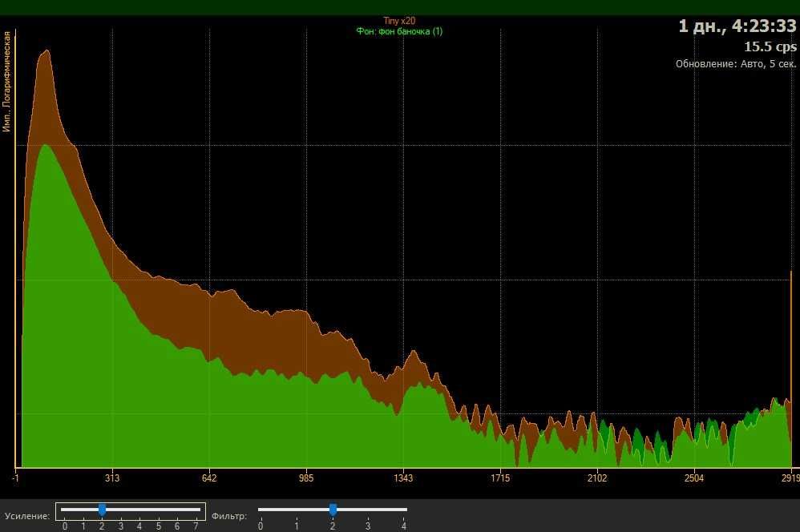Click the Усиление gain slider handle
Screen dimensions: 800x532
click(102, 510)
